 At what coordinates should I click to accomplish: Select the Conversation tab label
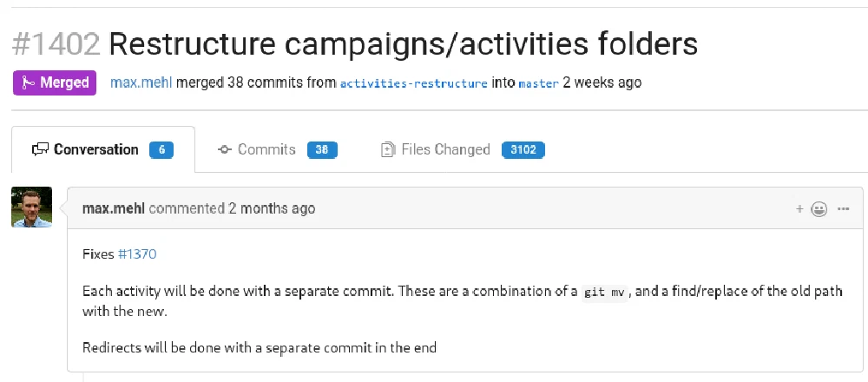95,150
